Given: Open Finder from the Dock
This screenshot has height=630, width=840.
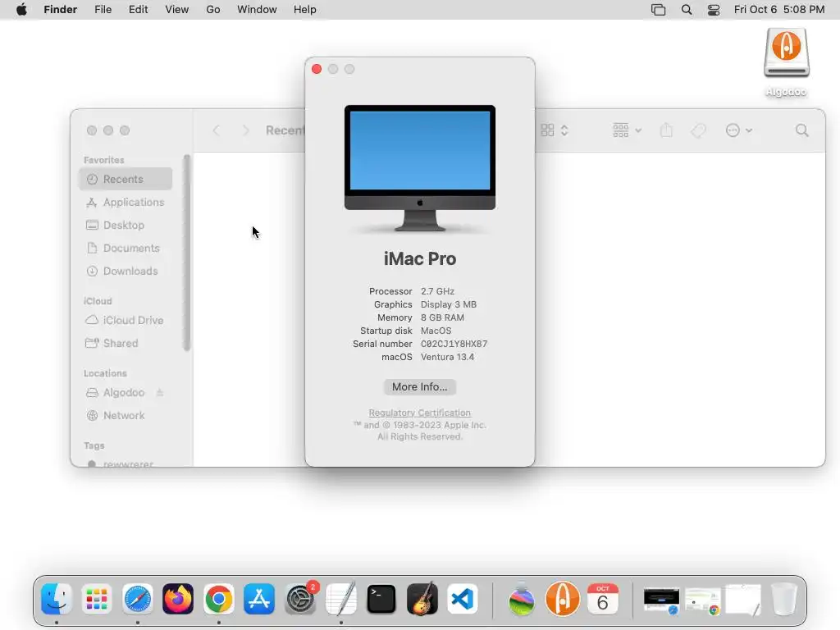Looking at the screenshot, I should [x=57, y=599].
